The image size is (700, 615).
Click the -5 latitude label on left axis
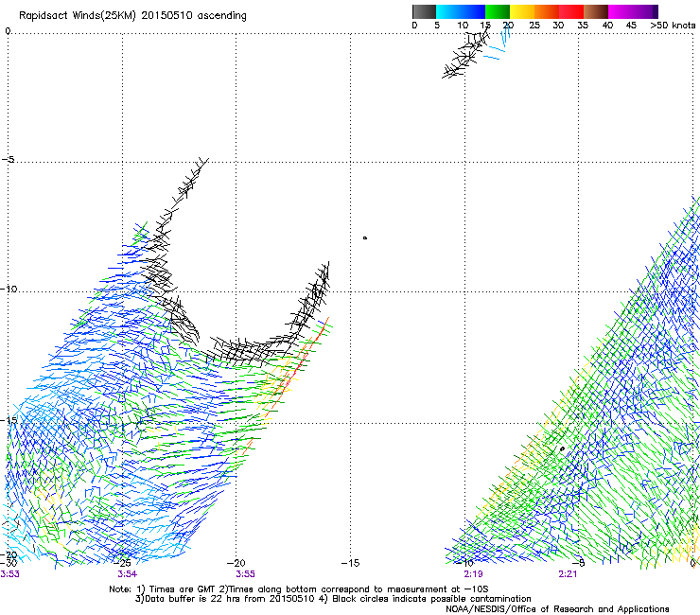click(8, 159)
